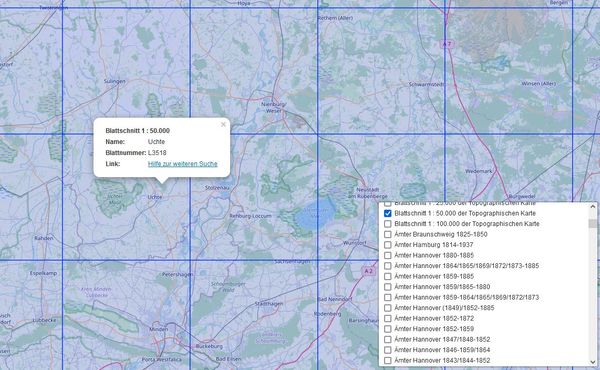
Task: Select the Ämter Hannover 1859-1885 checkbox
Action: pos(388,276)
